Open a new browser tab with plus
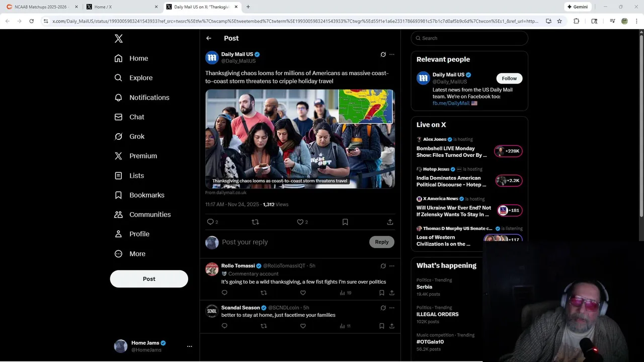 (x=248, y=7)
